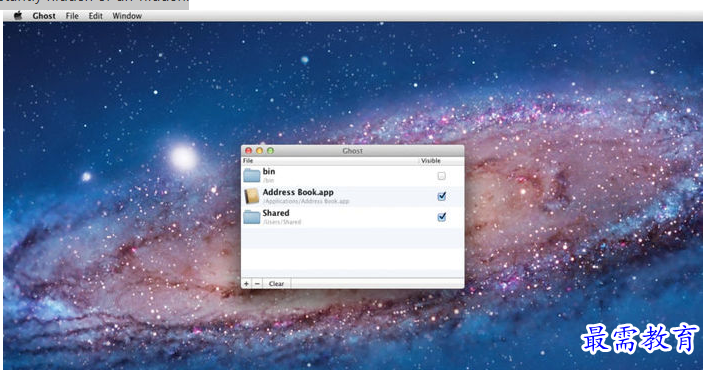Open the Window menu
Screen dimensions: 705x370
click(127, 16)
